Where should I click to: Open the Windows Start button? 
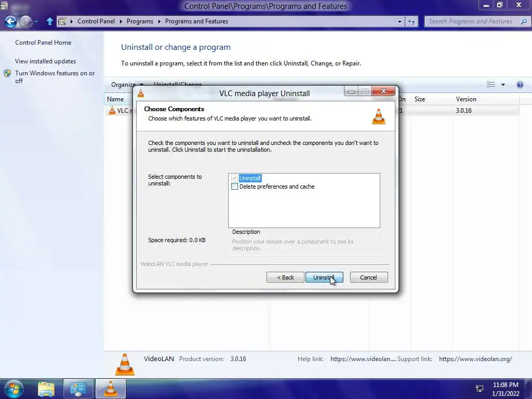[14, 389]
